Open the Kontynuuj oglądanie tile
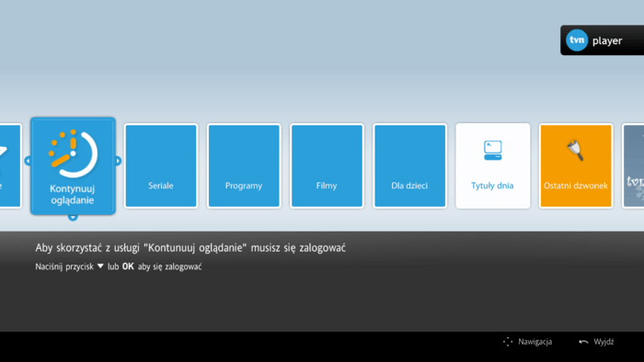Image resolution: width=644 pixels, height=362 pixels. (73, 166)
